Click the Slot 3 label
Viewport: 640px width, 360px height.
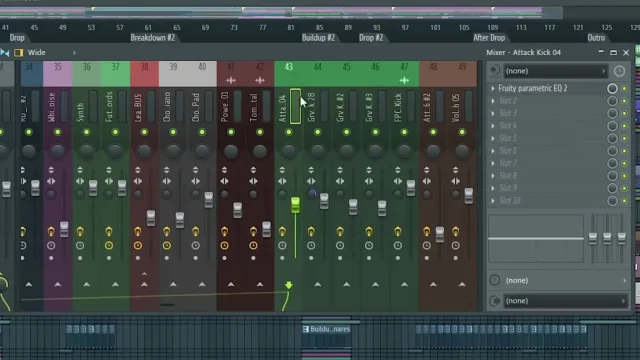[x=508, y=113]
